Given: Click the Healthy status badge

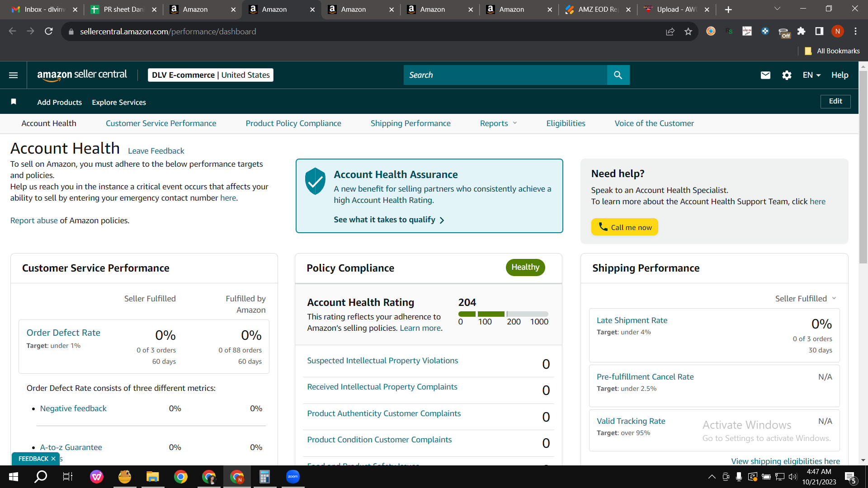Looking at the screenshot, I should tap(525, 267).
